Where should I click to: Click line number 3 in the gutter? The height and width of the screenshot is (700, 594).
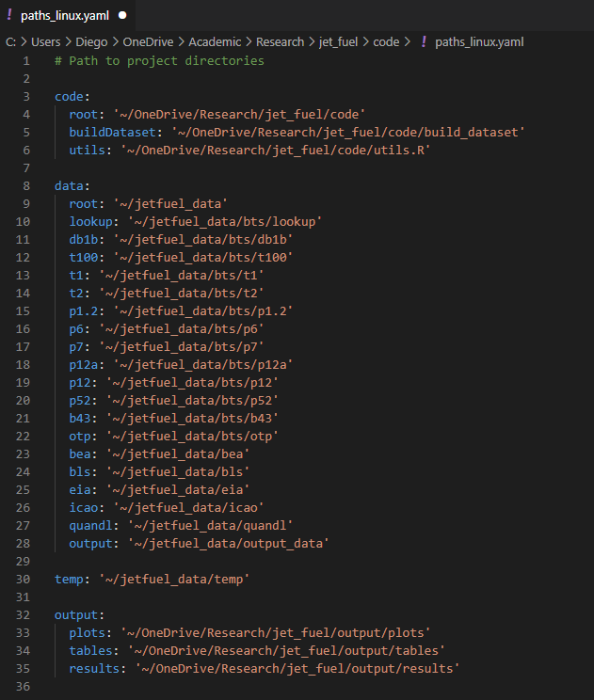pos(26,96)
